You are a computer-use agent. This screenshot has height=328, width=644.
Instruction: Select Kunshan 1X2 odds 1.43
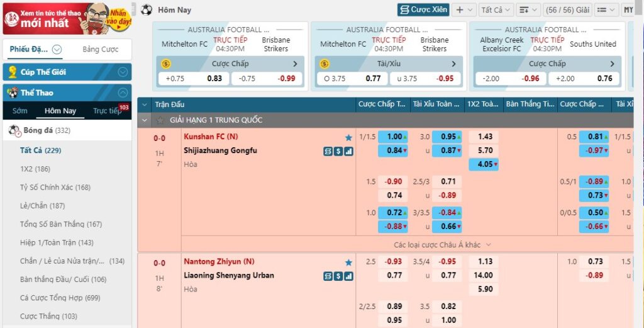click(484, 137)
